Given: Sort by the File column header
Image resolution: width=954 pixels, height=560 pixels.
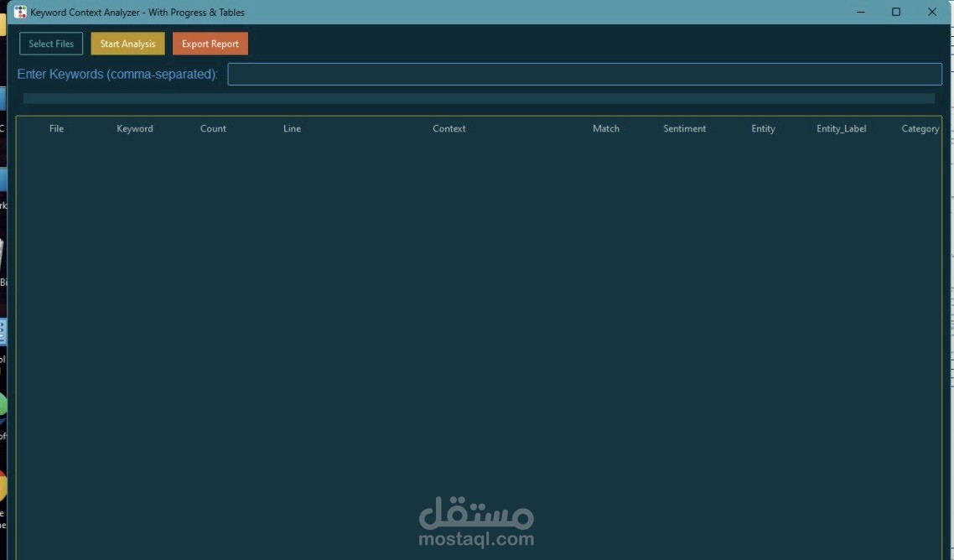Looking at the screenshot, I should pos(56,128).
